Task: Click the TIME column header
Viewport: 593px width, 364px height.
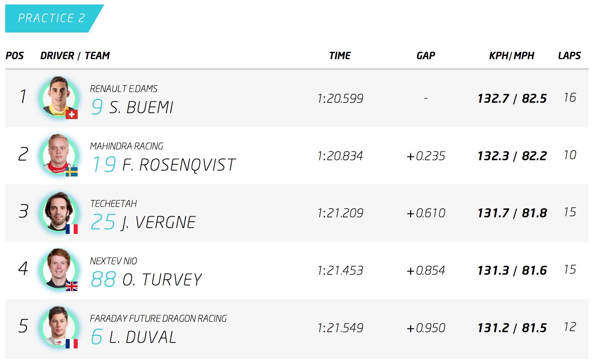Action: pos(340,56)
